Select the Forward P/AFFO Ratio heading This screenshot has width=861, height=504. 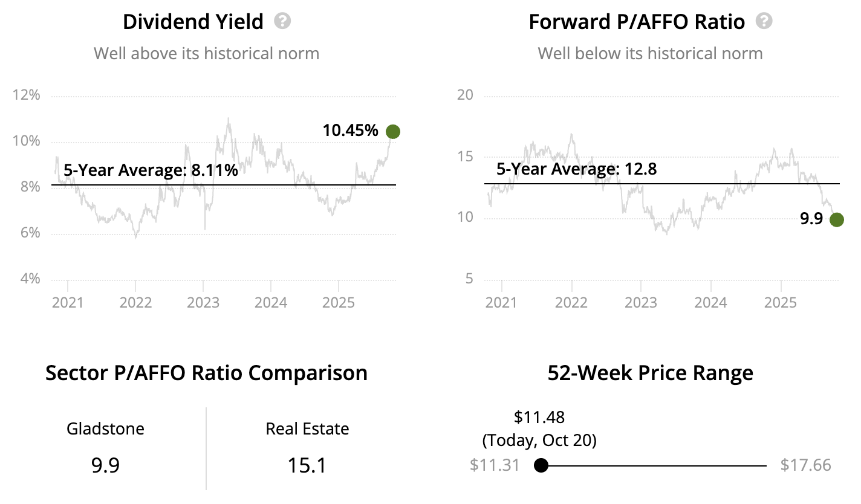coord(637,22)
